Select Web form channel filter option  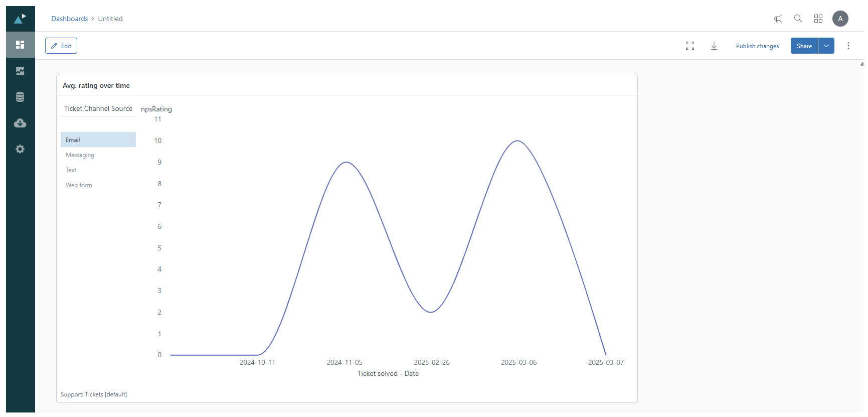tap(79, 185)
